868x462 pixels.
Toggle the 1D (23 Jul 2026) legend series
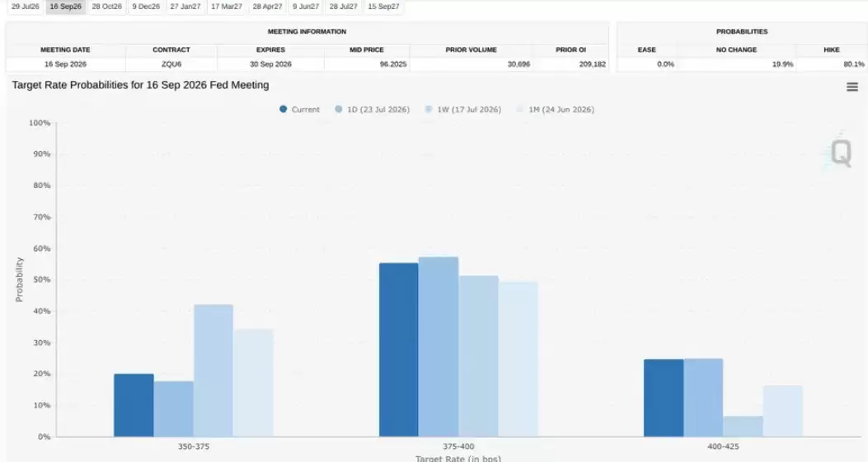[372, 109]
